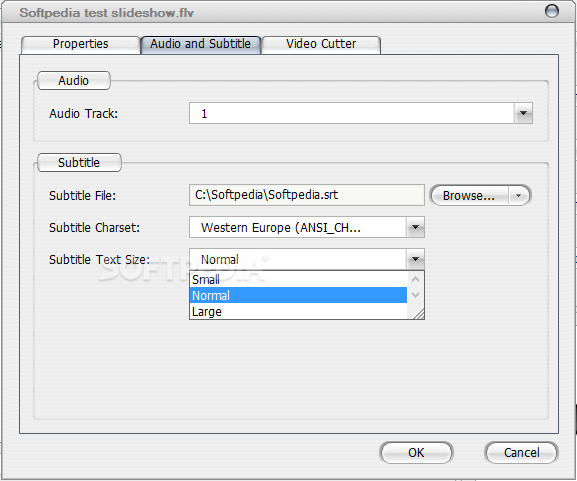Click the list's scroll down arrow
Screen dimensions: 577x481
tap(415, 295)
